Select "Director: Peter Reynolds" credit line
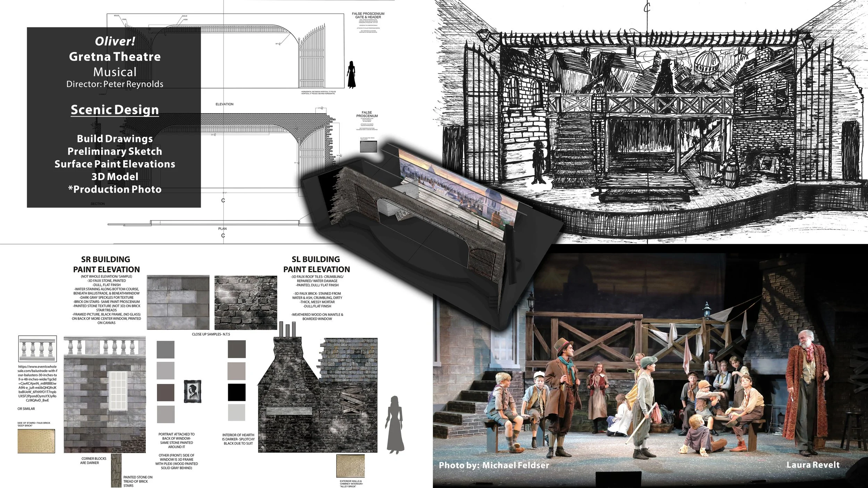The width and height of the screenshot is (868, 488). (115, 84)
